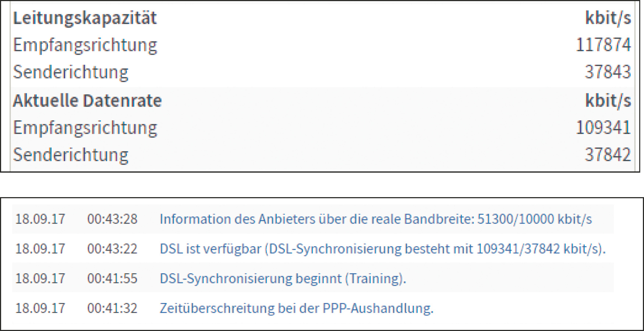Open the 'DSL-Synchronisierung beginnt (Training)' entry
Screen dimensions: 644x331
pyautogui.click(x=283, y=278)
